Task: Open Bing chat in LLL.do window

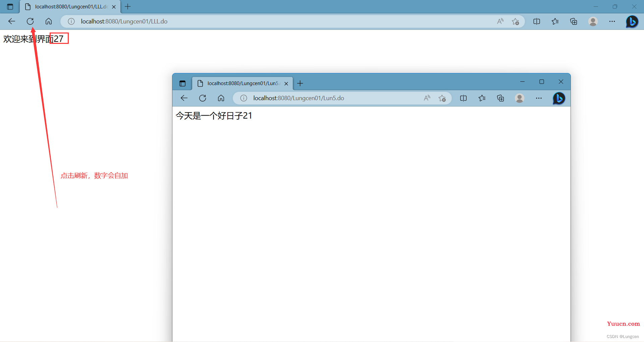Action: [x=632, y=21]
